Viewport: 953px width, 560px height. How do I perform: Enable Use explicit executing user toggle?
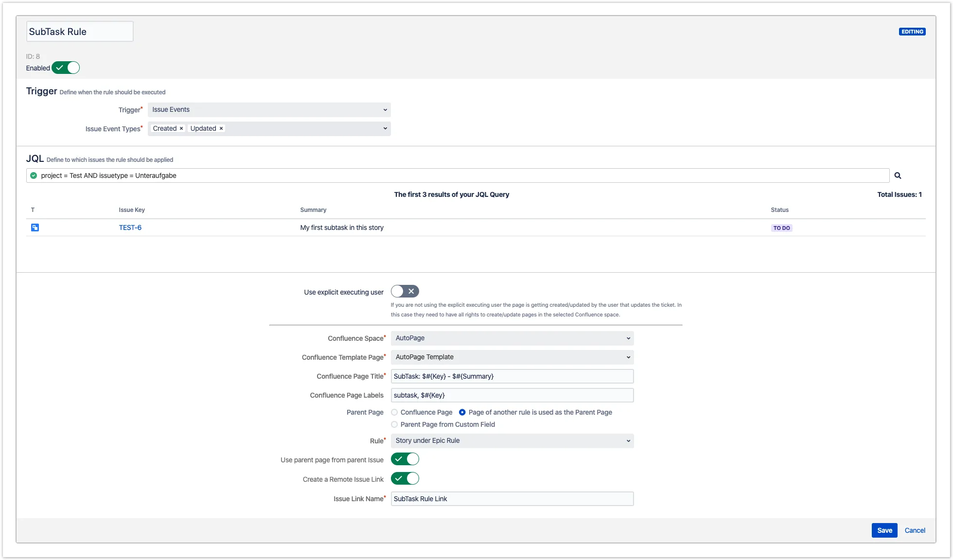(405, 291)
